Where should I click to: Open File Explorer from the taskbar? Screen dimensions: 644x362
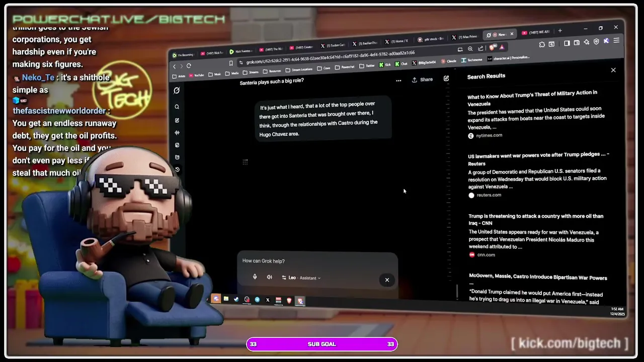click(x=226, y=299)
